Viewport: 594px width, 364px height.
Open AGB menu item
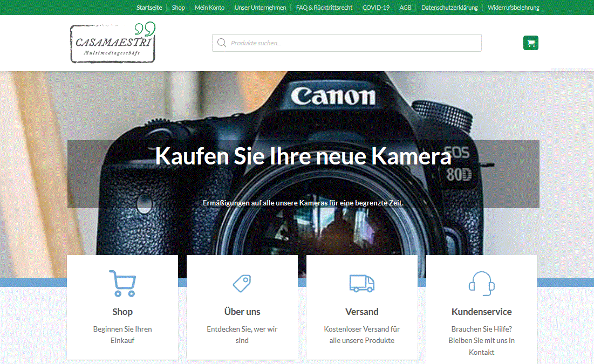pos(405,8)
